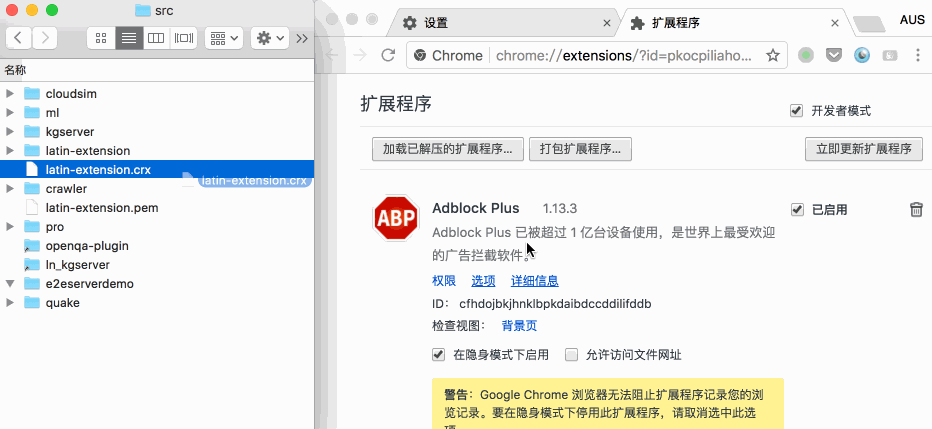Image resolution: width=932 pixels, height=429 pixels.
Task: Expand the latin-extension folder
Action: tap(9, 151)
